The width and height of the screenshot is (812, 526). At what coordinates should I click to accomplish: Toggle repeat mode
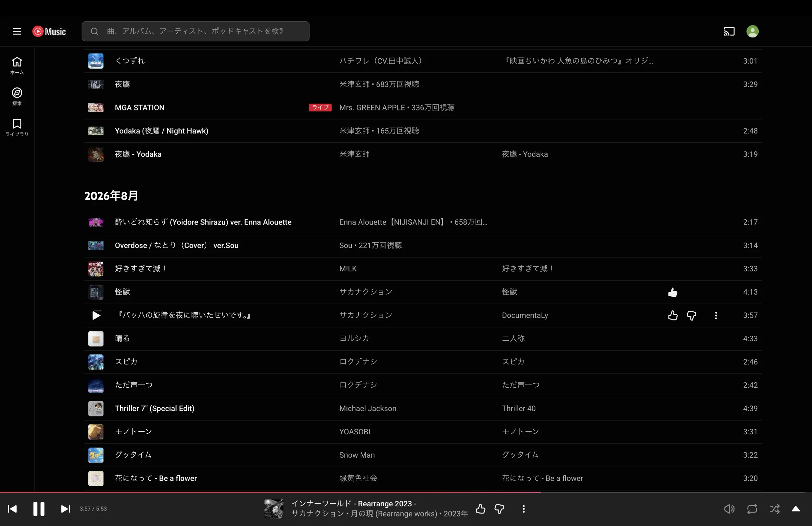[752, 509]
